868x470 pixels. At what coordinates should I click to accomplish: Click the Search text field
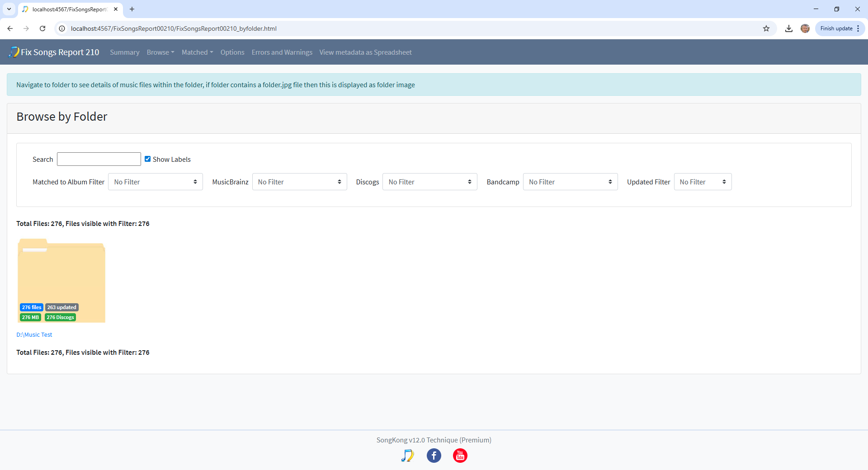pyautogui.click(x=99, y=159)
